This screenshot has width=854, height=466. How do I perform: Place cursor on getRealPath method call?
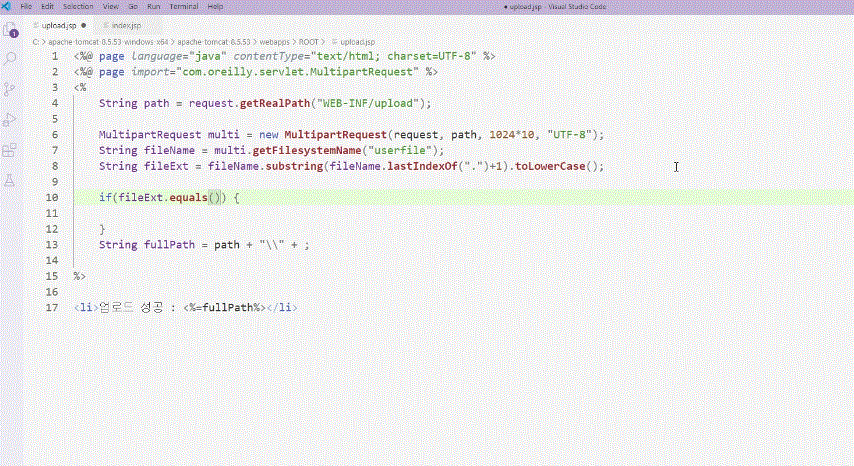click(x=274, y=103)
